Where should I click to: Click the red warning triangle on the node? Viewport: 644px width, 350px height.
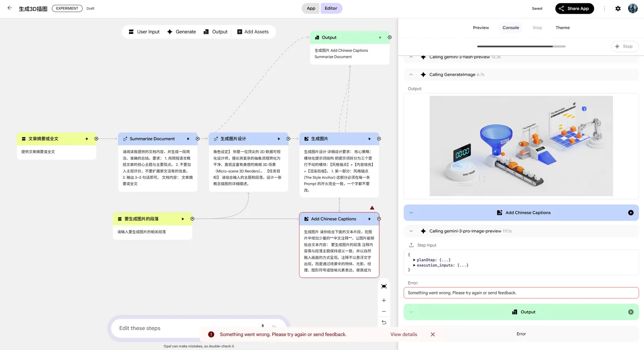[372, 208]
